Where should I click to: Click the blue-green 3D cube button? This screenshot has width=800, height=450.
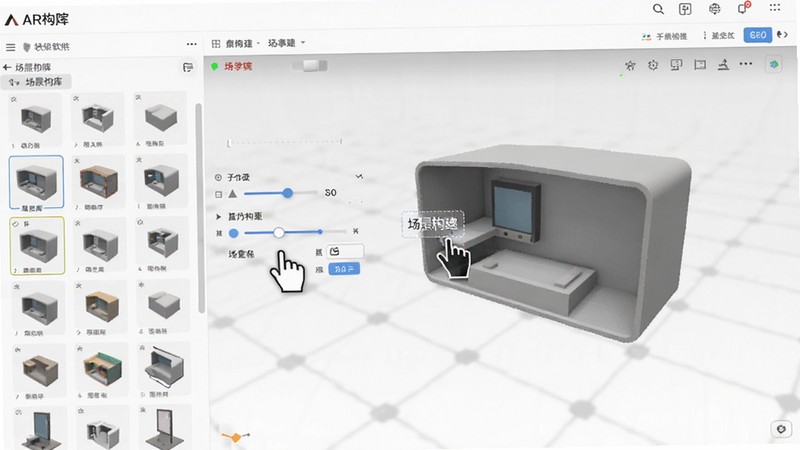774,64
